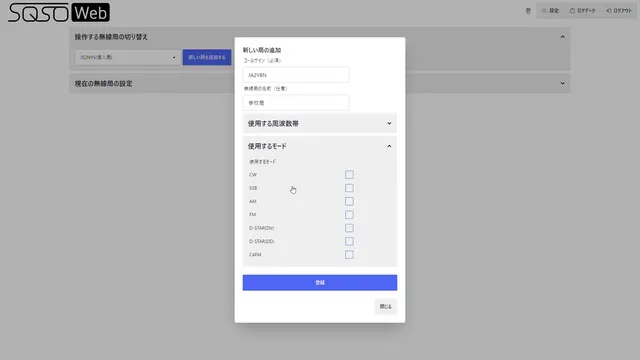Open the 設定 menu item
This screenshot has height=360, width=640.
point(550,11)
